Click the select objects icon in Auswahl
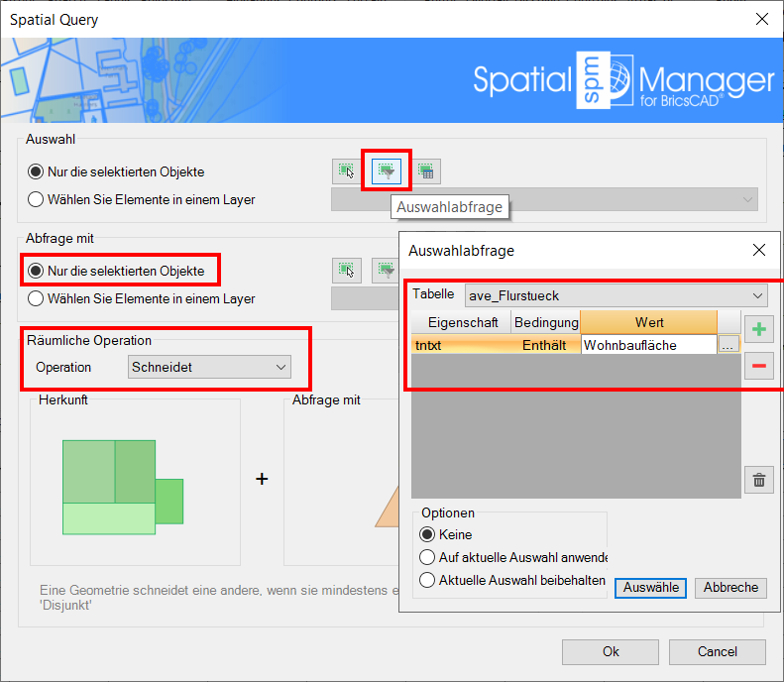 345,171
